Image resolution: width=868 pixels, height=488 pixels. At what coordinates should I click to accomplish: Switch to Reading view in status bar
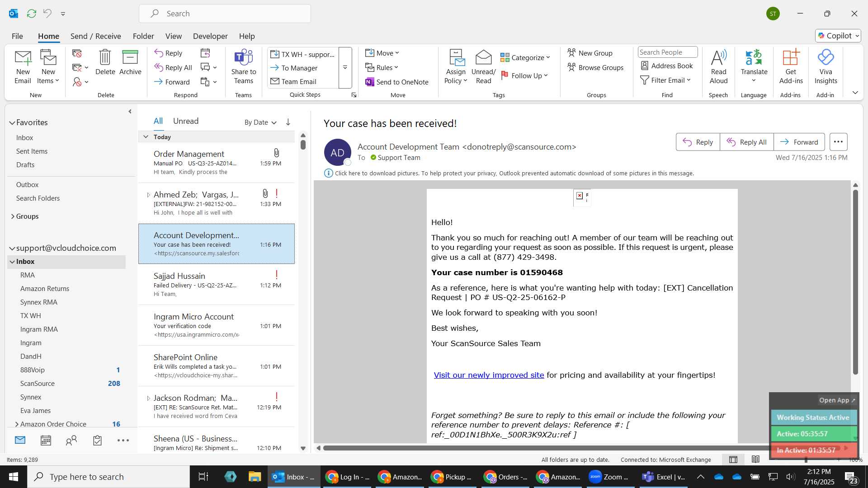(x=755, y=460)
